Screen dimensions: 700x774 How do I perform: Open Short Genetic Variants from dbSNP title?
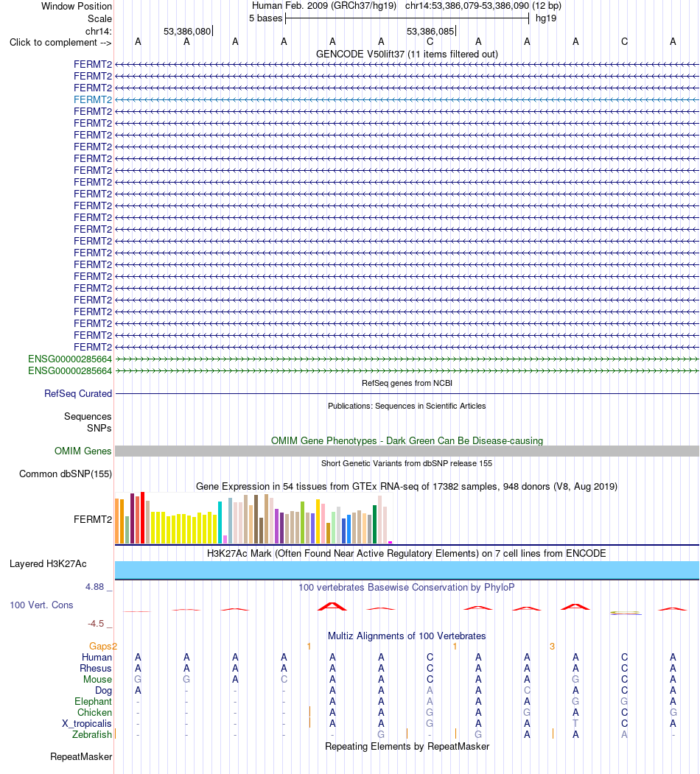click(407, 463)
